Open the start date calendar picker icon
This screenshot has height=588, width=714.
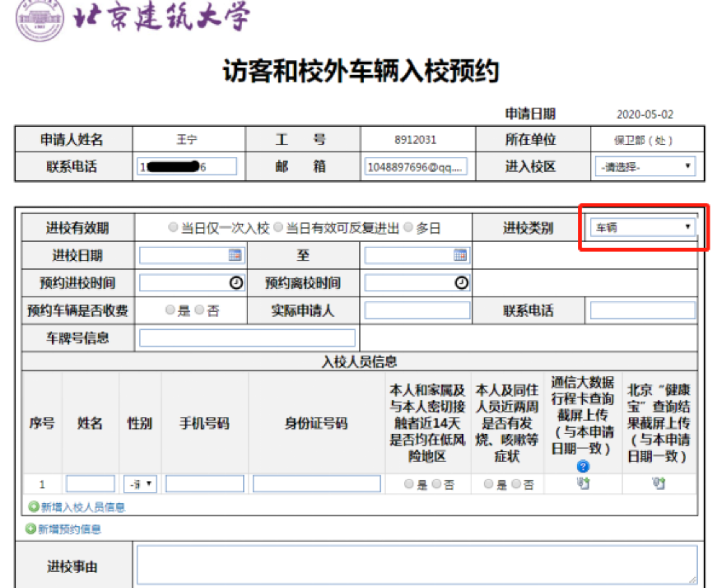pos(235,255)
